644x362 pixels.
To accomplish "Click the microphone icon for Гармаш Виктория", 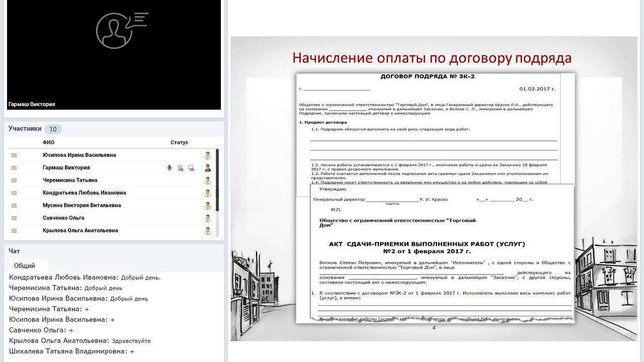I will coord(170,168).
